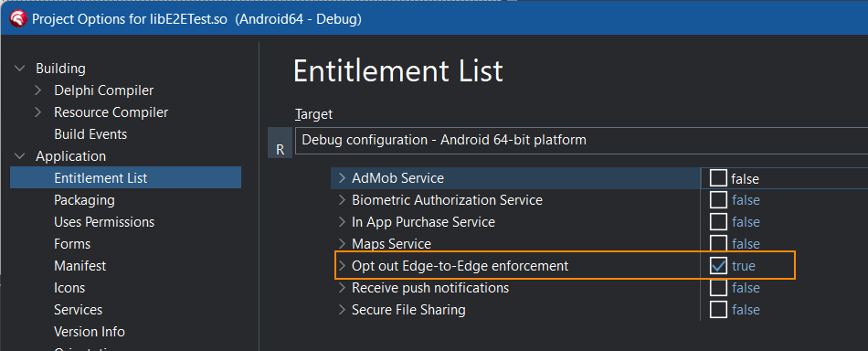Expand the Delphi Compiler node
868x351 pixels.
click(37, 90)
